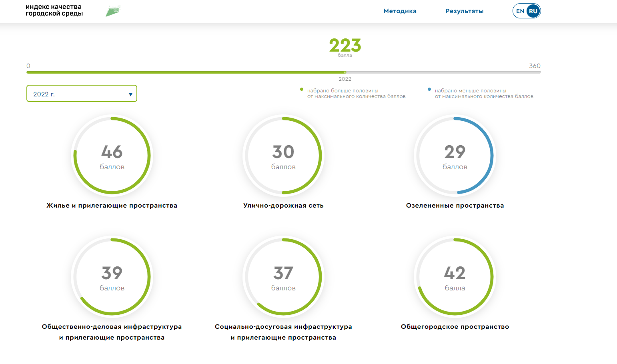Click the green logo icon in header

click(x=113, y=11)
